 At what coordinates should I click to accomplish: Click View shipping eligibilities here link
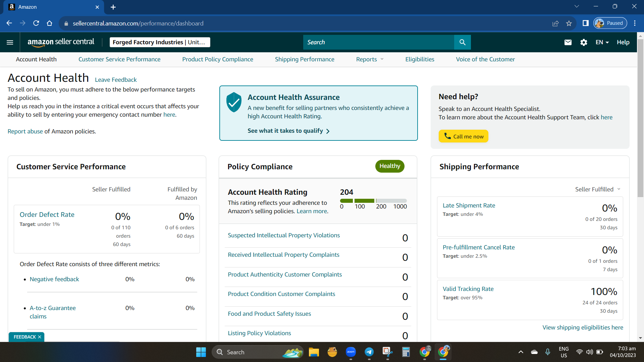pos(583,327)
